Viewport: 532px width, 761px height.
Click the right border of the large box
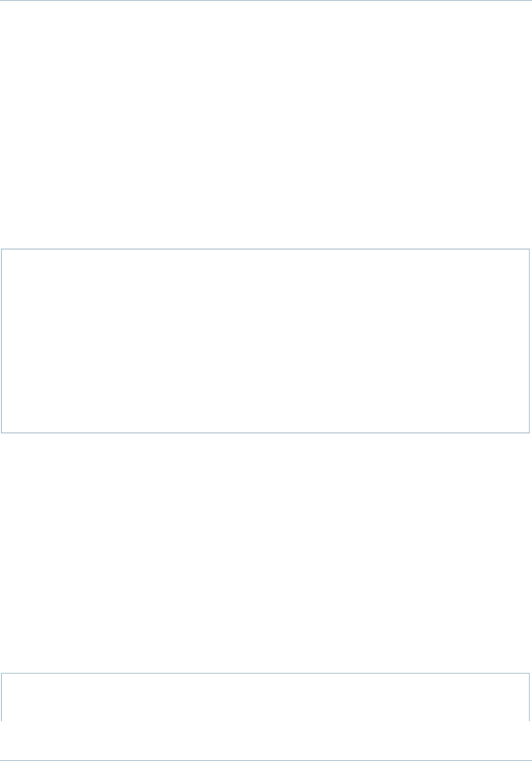click(x=529, y=341)
